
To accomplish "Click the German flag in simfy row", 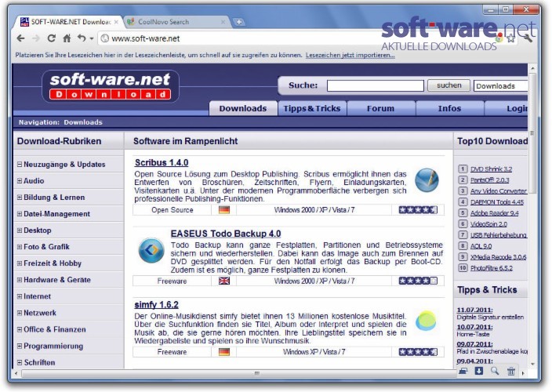I will click(224, 352).
